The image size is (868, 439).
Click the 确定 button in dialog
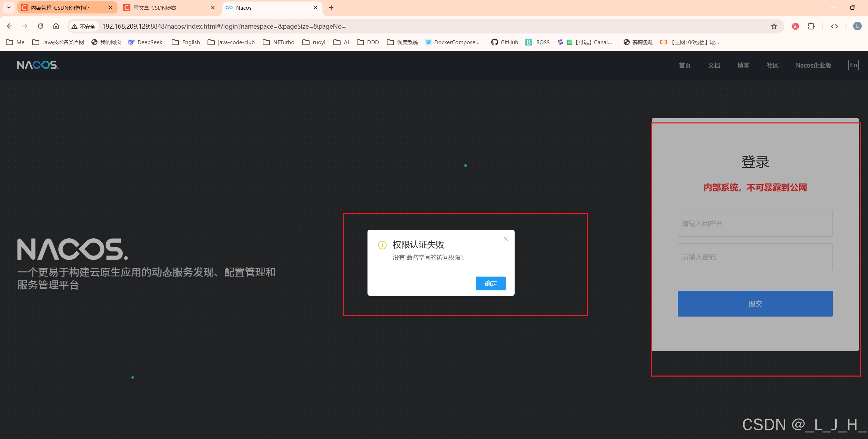coord(490,283)
